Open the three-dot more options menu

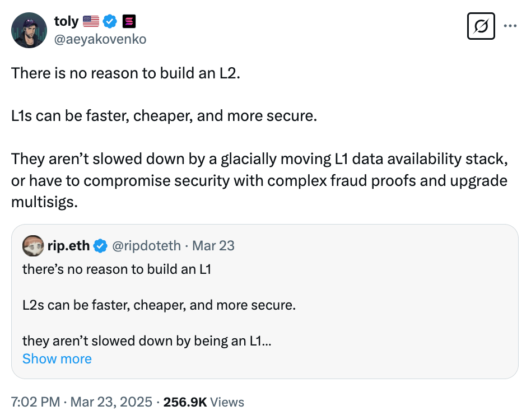(x=510, y=26)
